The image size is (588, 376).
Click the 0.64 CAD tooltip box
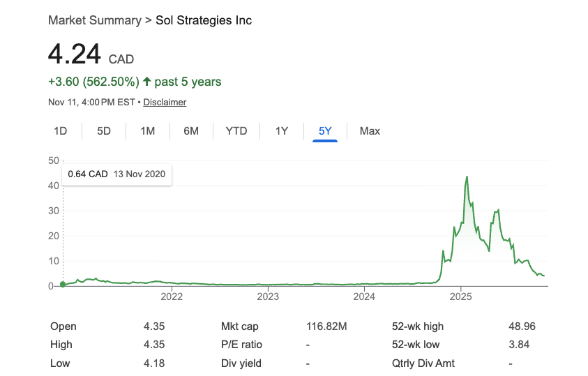116,174
